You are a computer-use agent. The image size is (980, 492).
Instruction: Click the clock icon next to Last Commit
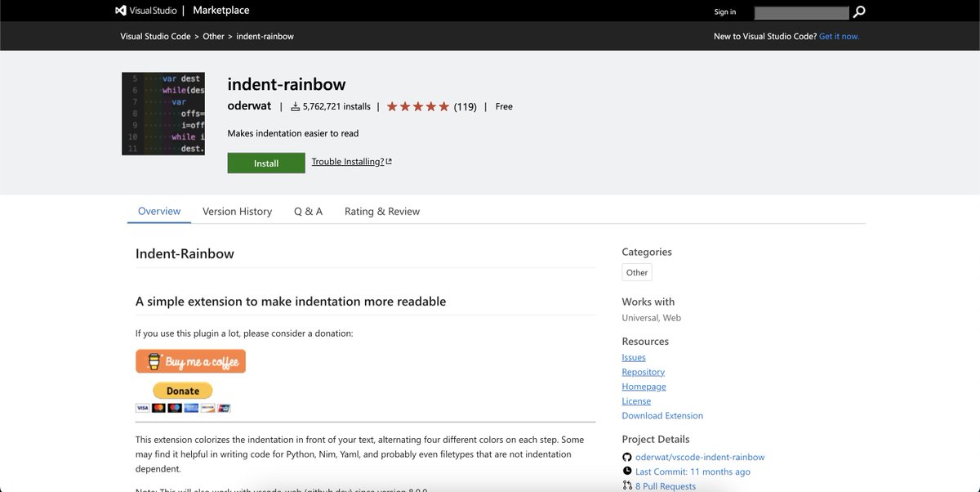(x=626, y=472)
